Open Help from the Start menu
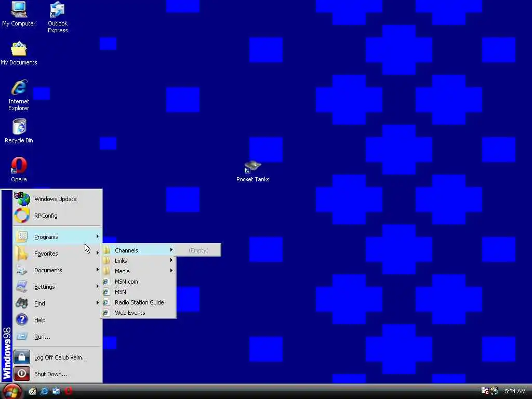Screen dimensions: 532x399 tap(57, 320)
